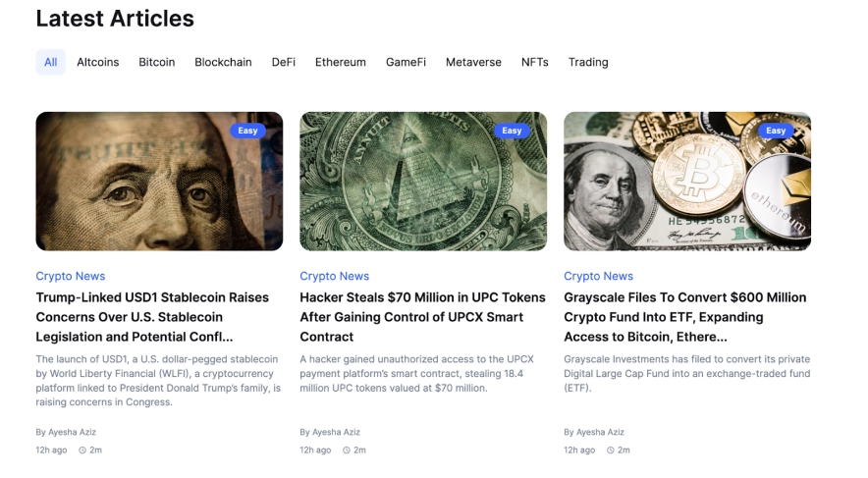Filter articles by NFTs
868x478 pixels.
535,62
